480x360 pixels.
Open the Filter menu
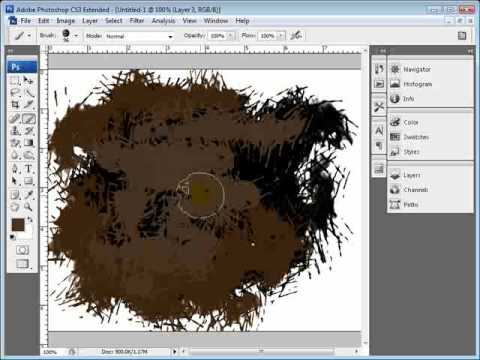coord(137,21)
